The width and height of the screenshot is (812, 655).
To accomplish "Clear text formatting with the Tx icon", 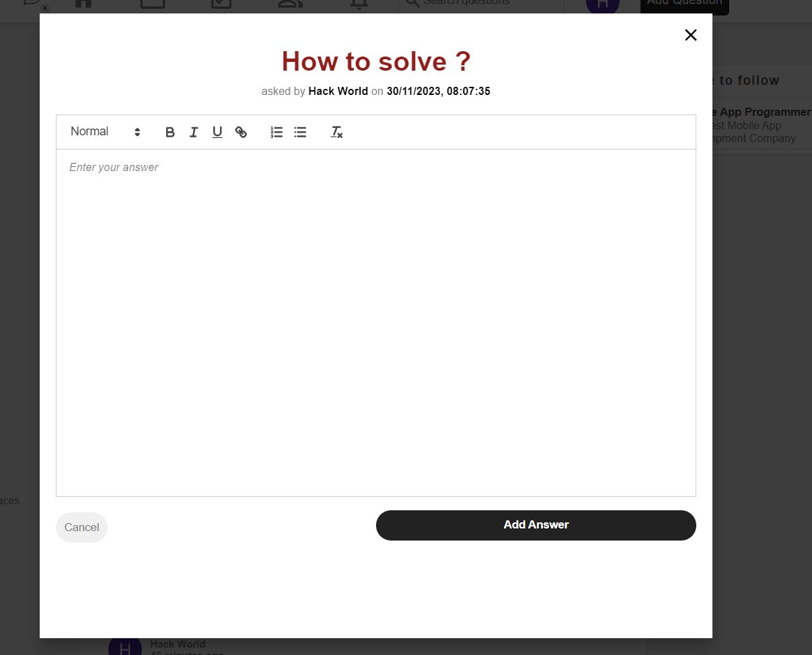I will (x=336, y=132).
